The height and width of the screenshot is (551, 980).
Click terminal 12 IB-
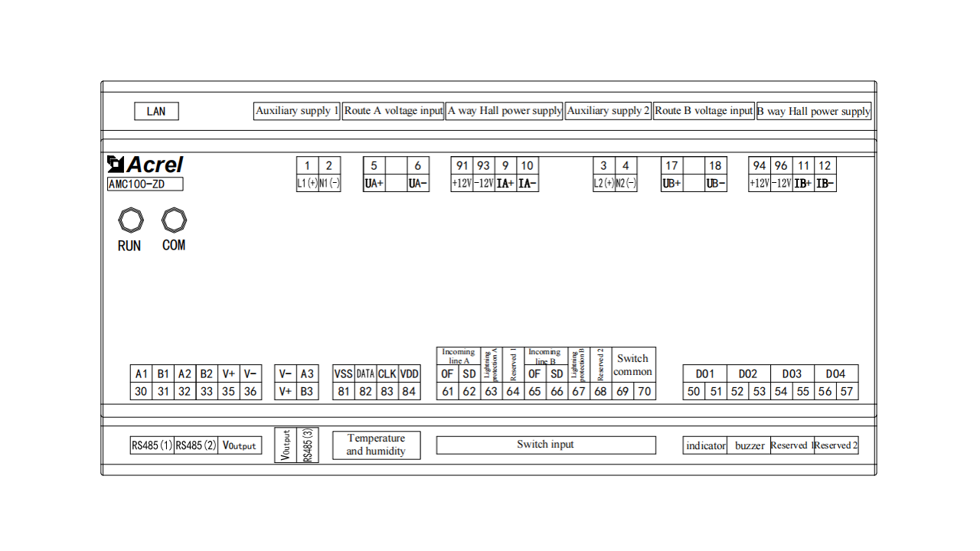825,174
